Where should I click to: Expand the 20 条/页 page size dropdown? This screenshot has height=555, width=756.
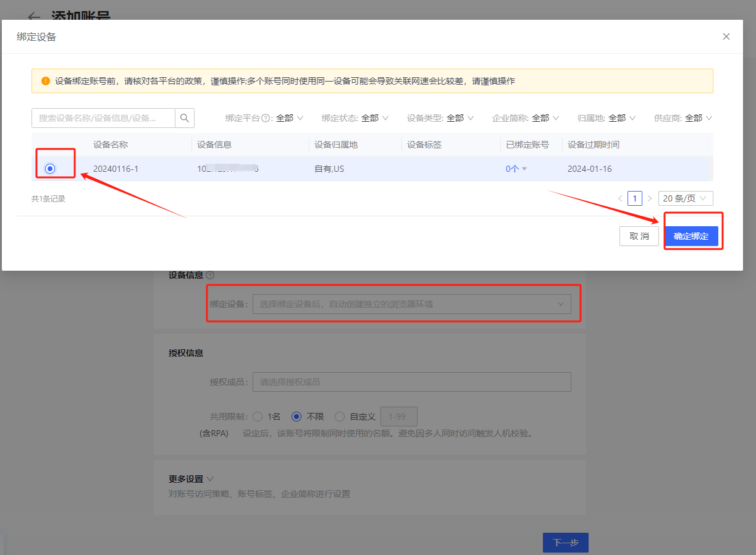(x=686, y=198)
